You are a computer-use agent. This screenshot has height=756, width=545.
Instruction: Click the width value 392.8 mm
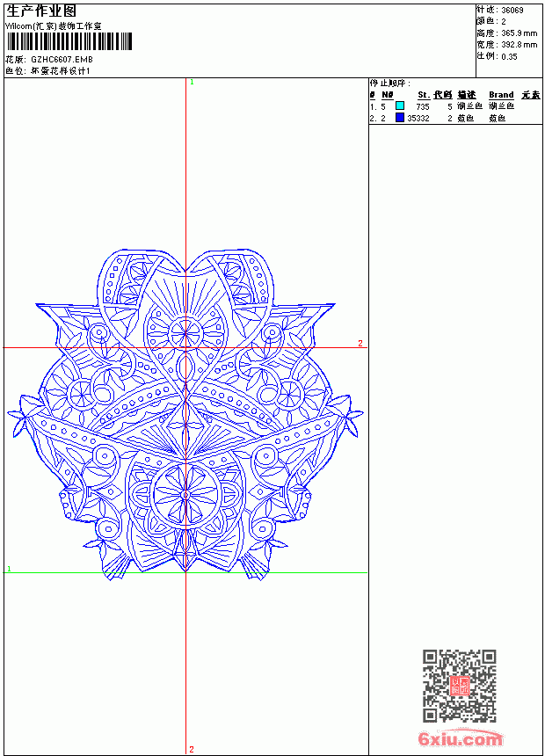pyautogui.click(x=519, y=45)
